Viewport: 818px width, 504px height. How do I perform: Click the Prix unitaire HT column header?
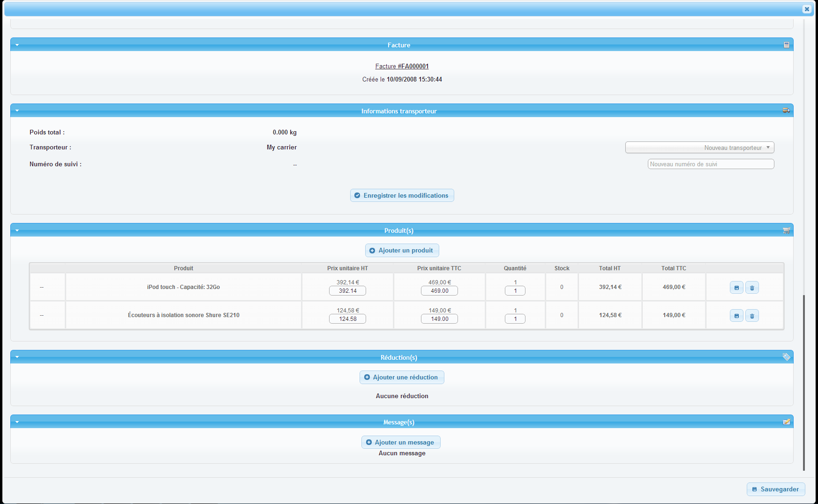click(347, 268)
